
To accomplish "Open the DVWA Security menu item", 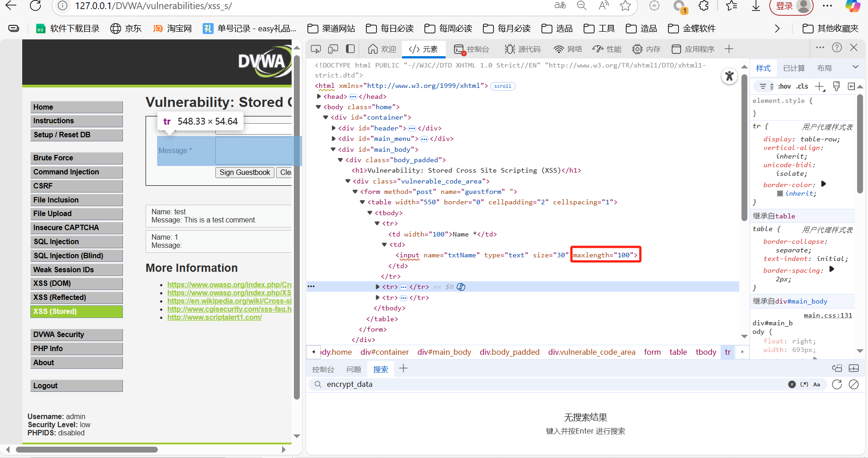I will 77,334.
